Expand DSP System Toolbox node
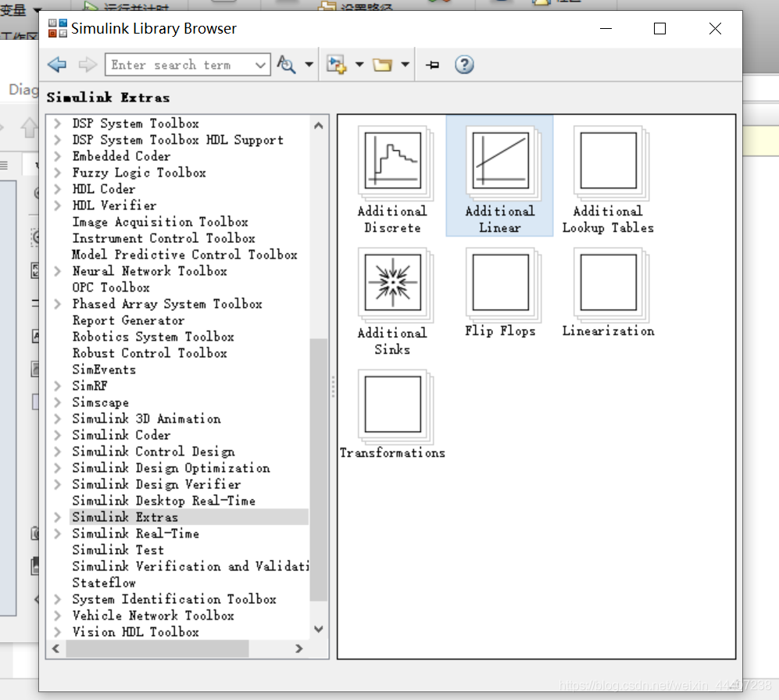Viewport: 779px width, 700px height. (x=58, y=123)
